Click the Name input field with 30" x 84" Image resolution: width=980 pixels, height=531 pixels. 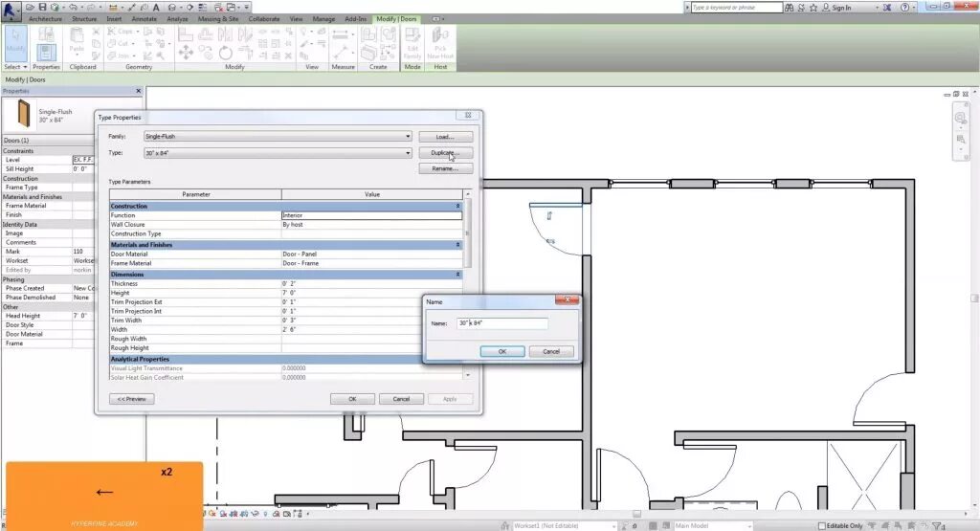(501, 323)
